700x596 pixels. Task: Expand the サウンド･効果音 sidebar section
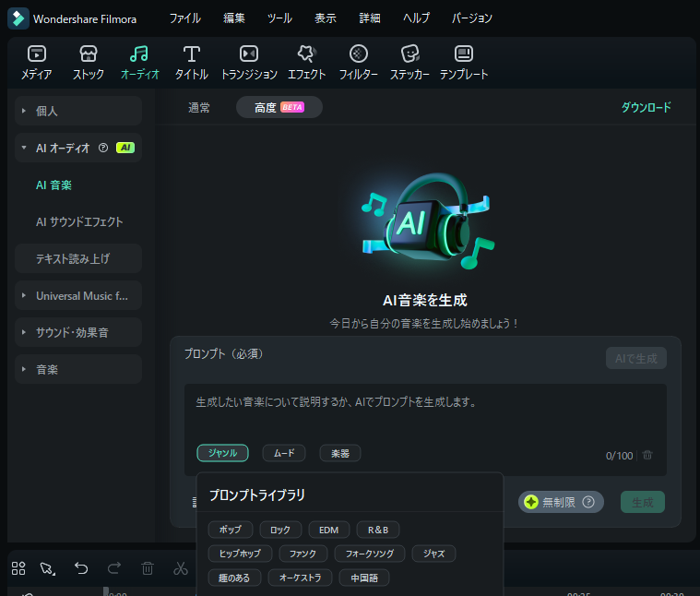tap(25, 332)
